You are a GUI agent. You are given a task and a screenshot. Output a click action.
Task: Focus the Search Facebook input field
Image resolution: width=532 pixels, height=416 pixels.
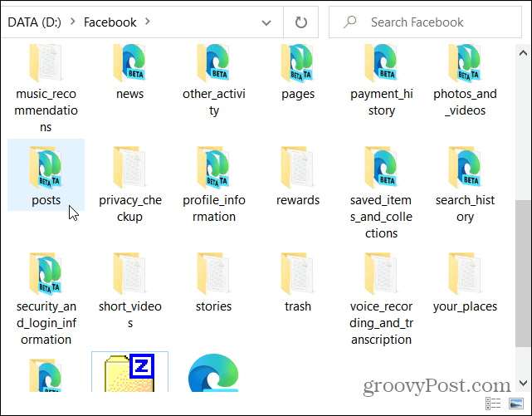point(425,22)
